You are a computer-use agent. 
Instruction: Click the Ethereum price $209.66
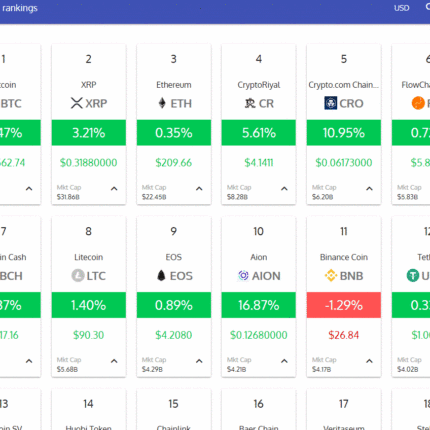tap(174, 163)
